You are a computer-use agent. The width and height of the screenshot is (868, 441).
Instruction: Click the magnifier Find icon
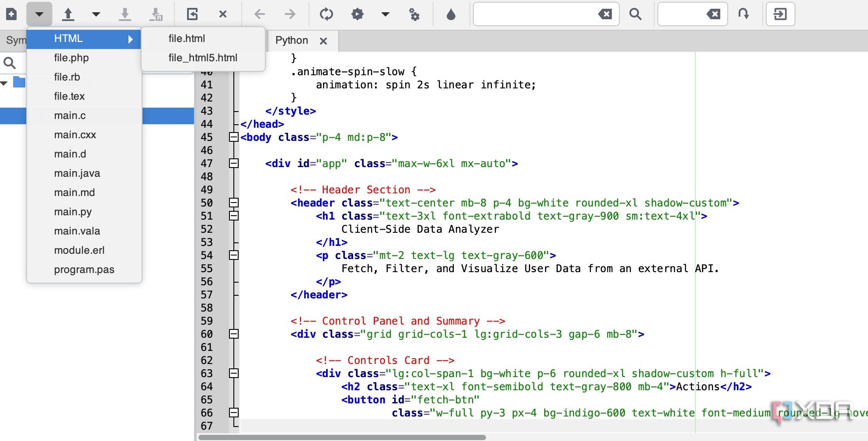(x=635, y=14)
